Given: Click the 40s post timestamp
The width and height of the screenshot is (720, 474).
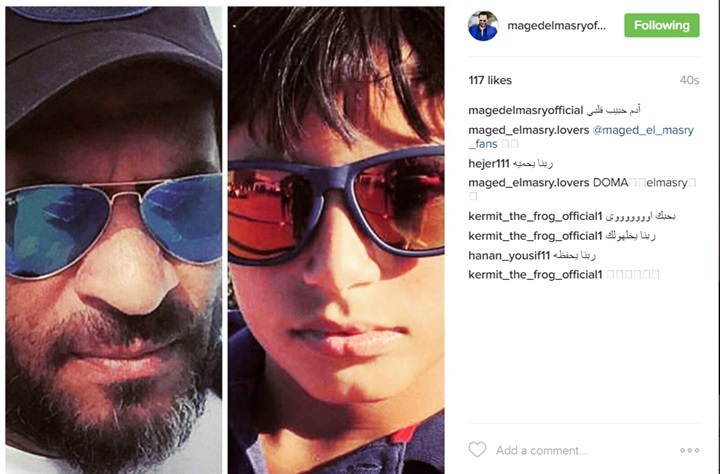Looking at the screenshot, I should 689,80.
